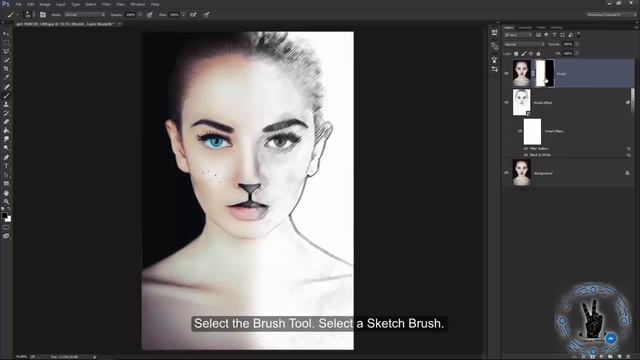Open the layer blend mode dropdown

(524, 44)
